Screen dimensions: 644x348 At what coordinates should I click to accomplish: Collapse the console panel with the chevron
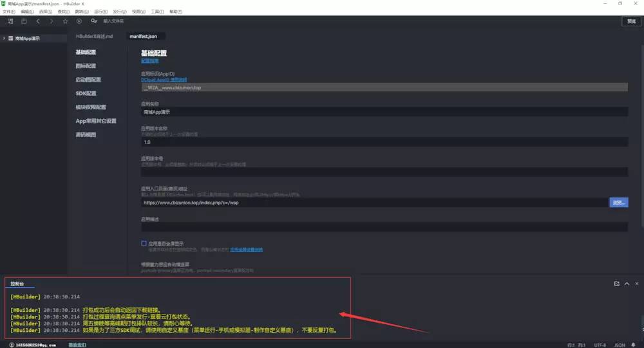tap(627, 284)
